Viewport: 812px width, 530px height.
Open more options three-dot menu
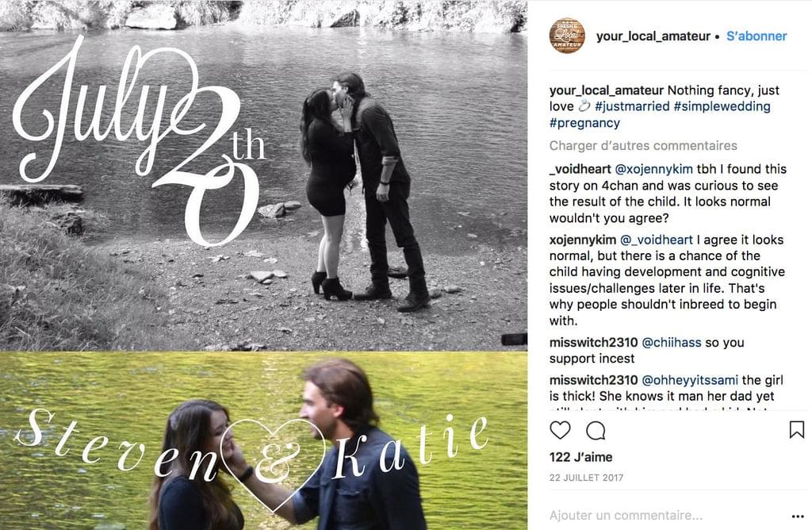point(798,516)
